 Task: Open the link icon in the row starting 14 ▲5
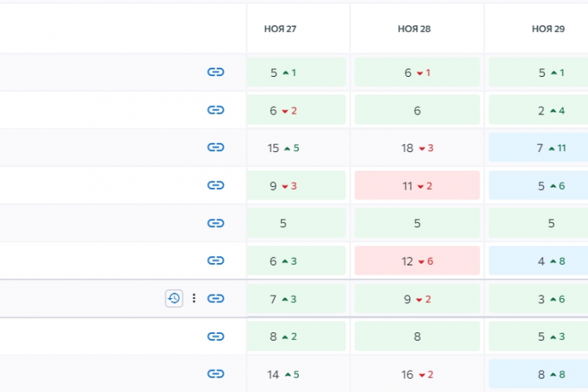click(216, 374)
